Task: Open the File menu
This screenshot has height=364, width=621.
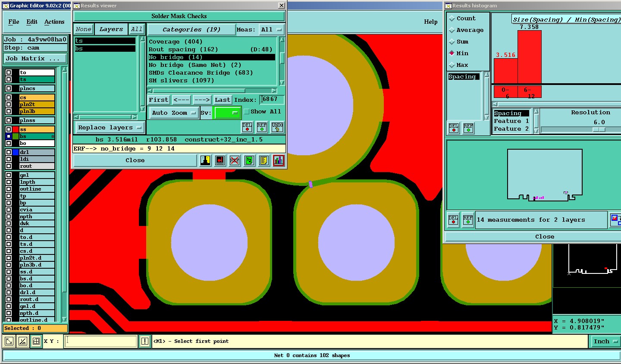Action: [14, 22]
